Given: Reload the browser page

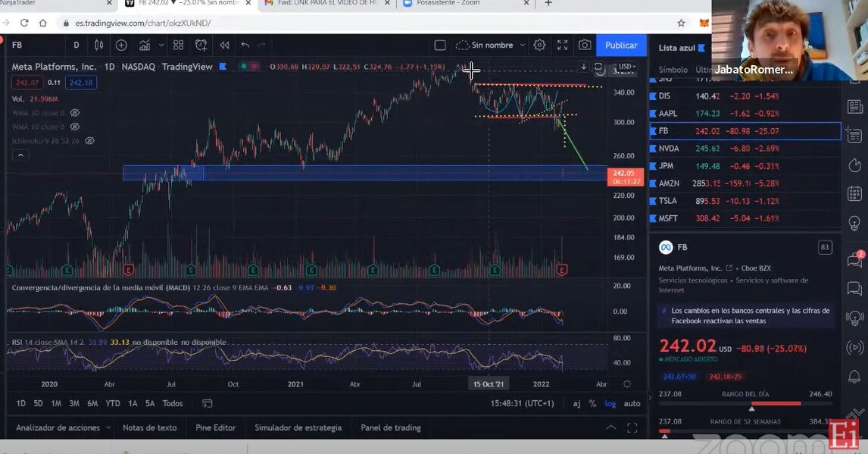Looking at the screenshot, I should [x=23, y=23].
